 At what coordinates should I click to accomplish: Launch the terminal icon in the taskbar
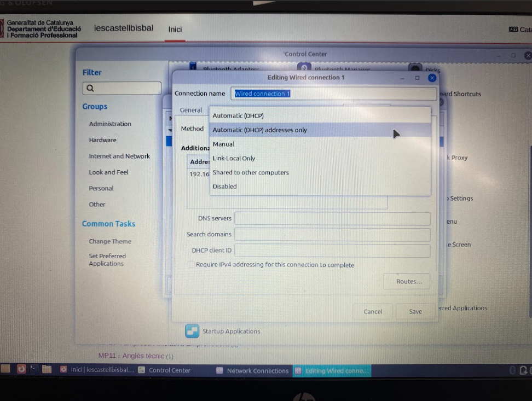[34, 369]
